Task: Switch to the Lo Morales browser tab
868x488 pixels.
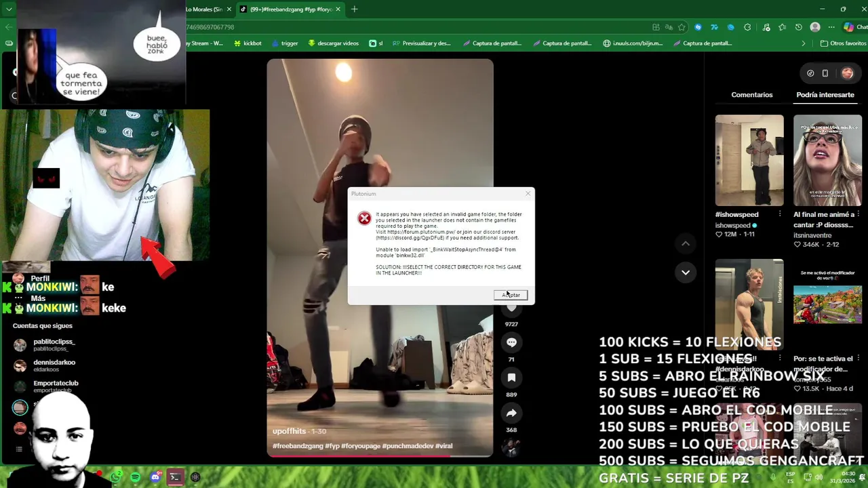Action: click(204, 9)
